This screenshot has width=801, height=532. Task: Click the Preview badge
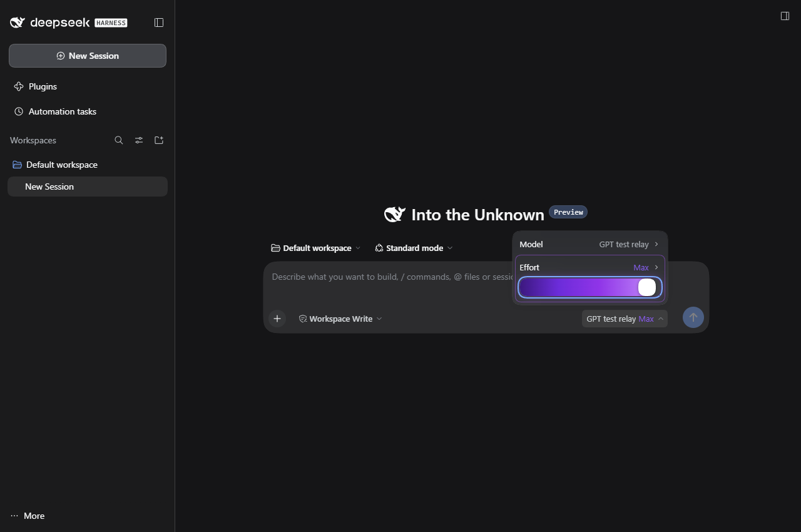pyautogui.click(x=568, y=212)
